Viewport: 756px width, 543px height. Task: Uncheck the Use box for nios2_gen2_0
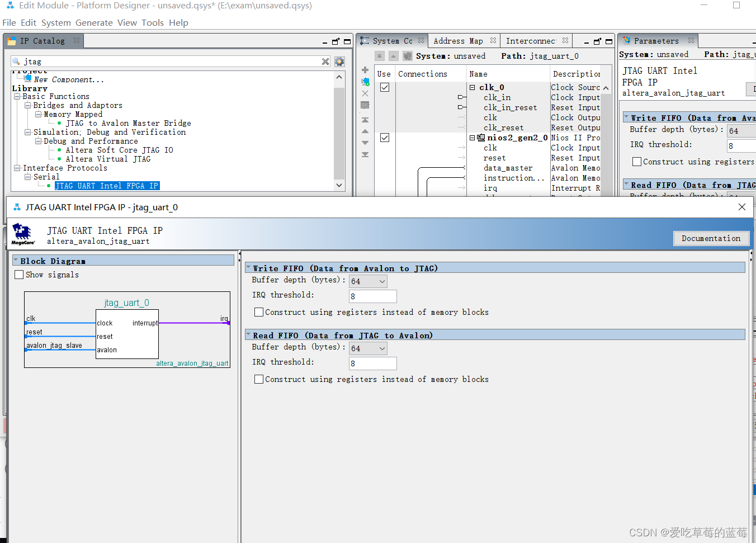pyautogui.click(x=385, y=138)
